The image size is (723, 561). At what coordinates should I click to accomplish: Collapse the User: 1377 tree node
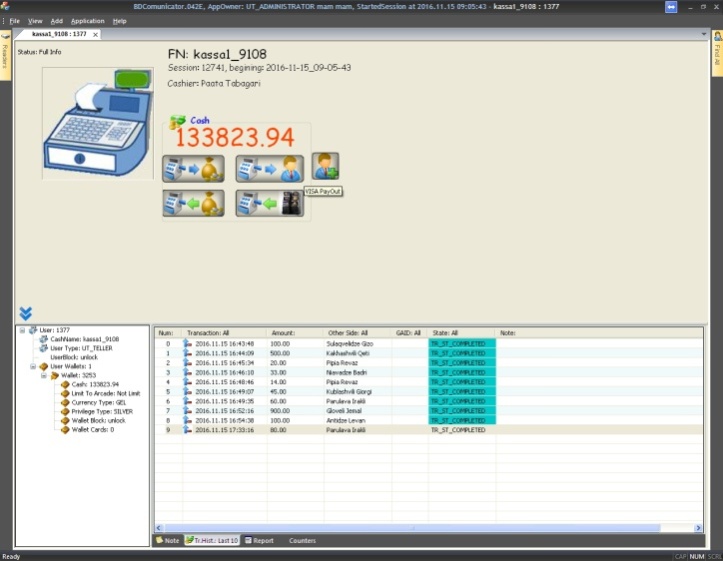(21, 329)
